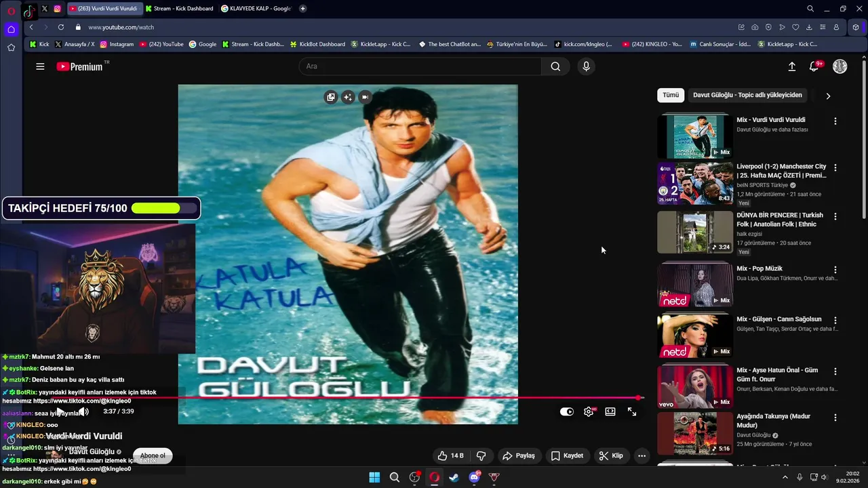Enter fullscreen video mode

click(632, 411)
